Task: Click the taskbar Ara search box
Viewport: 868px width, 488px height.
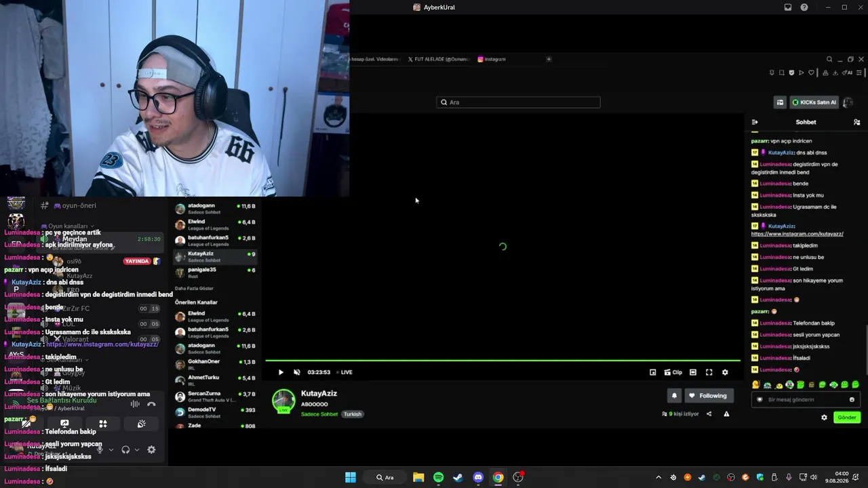Action: [385, 477]
